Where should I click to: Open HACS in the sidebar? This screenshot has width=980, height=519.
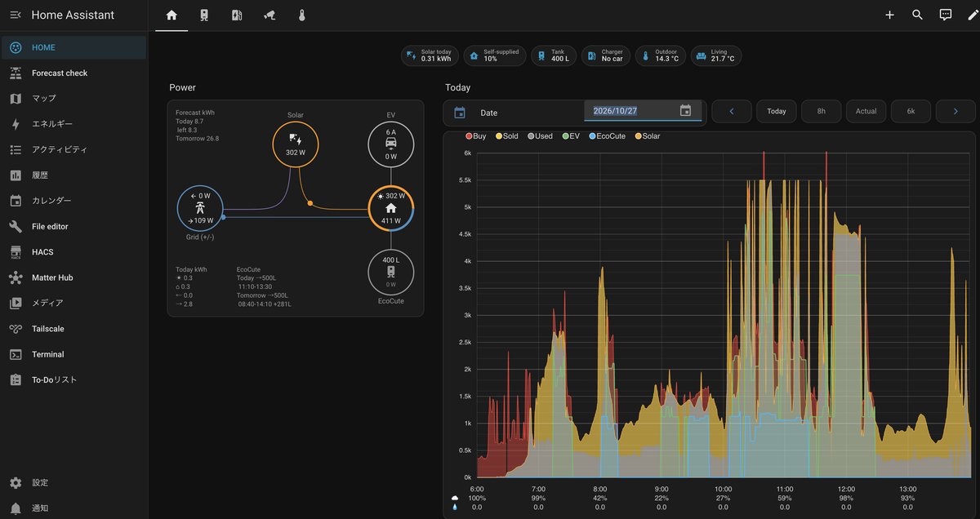click(x=74, y=252)
